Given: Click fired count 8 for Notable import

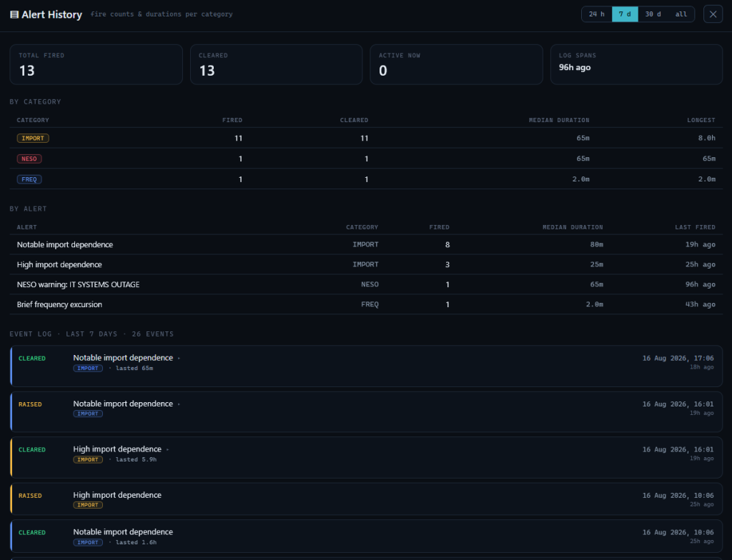Looking at the screenshot, I should coord(447,244).
